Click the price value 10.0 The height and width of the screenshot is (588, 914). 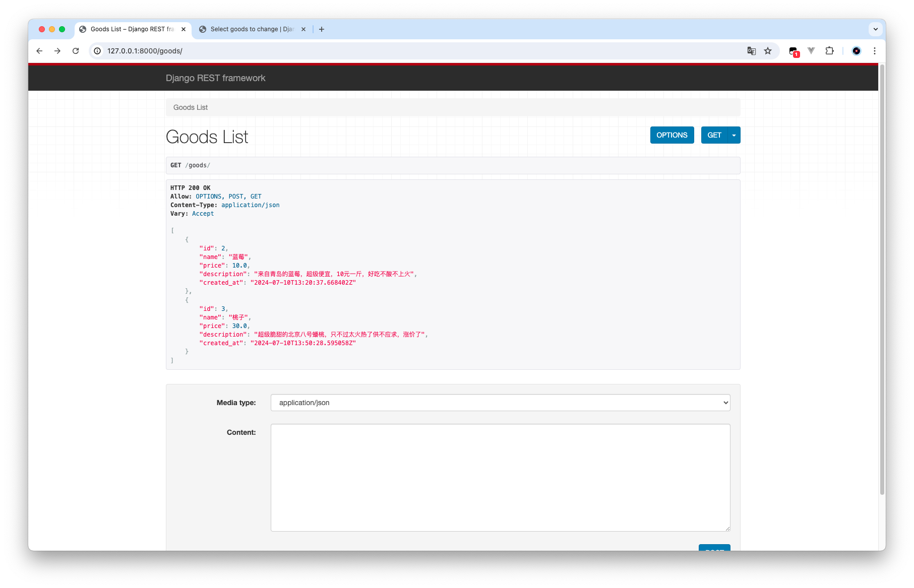tap(239, 266)
